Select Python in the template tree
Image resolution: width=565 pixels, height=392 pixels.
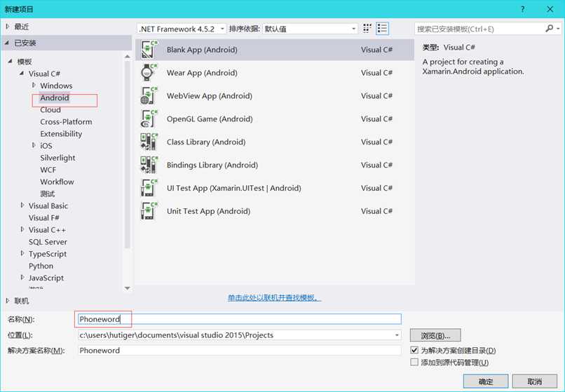(41, 266)
